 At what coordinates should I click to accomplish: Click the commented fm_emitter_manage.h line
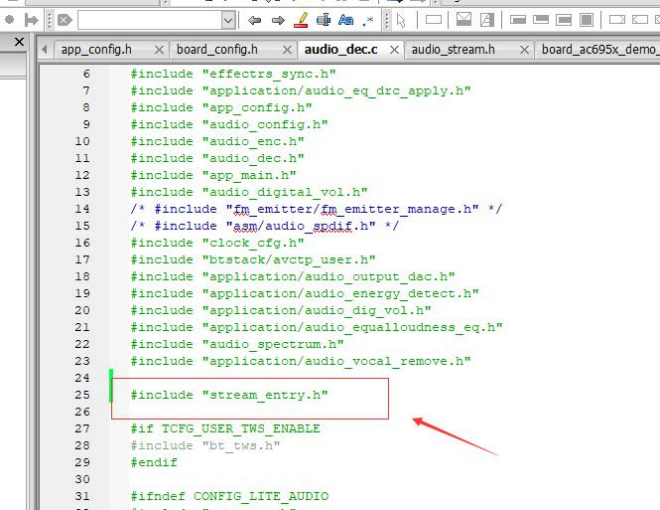click(x=316, y=209)
